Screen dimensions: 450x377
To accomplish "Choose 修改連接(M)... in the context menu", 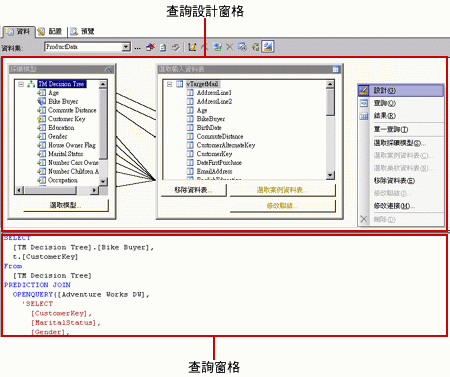I will [x=401, y=206].
